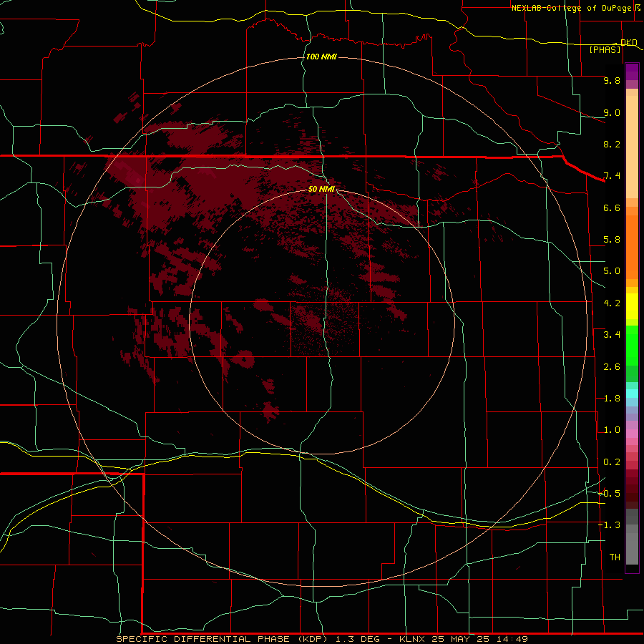
Task: Click the DKD label near the top right
Action: pyautogui.click(x=628, y=42)
